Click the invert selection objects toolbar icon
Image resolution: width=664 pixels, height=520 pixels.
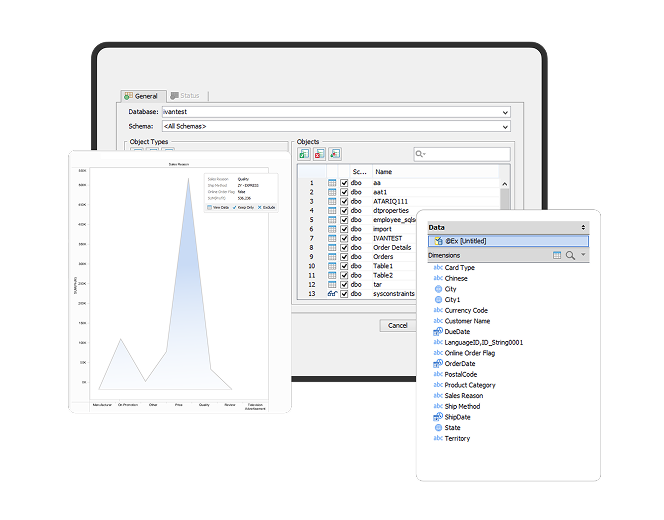pos(335,154)
